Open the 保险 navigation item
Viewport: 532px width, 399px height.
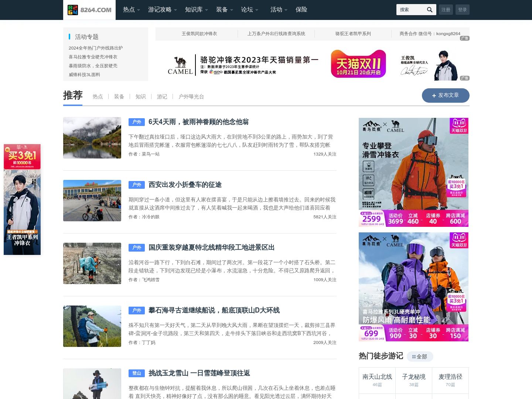(x=301, y=10)
